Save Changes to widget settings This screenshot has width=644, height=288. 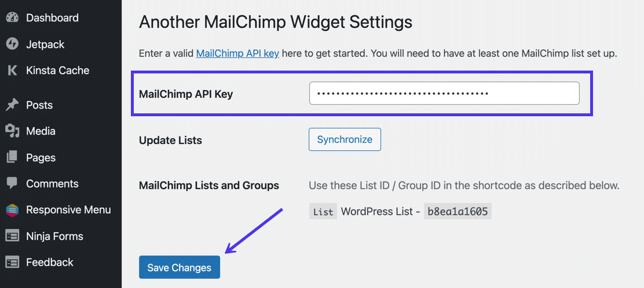coord(180,268)
